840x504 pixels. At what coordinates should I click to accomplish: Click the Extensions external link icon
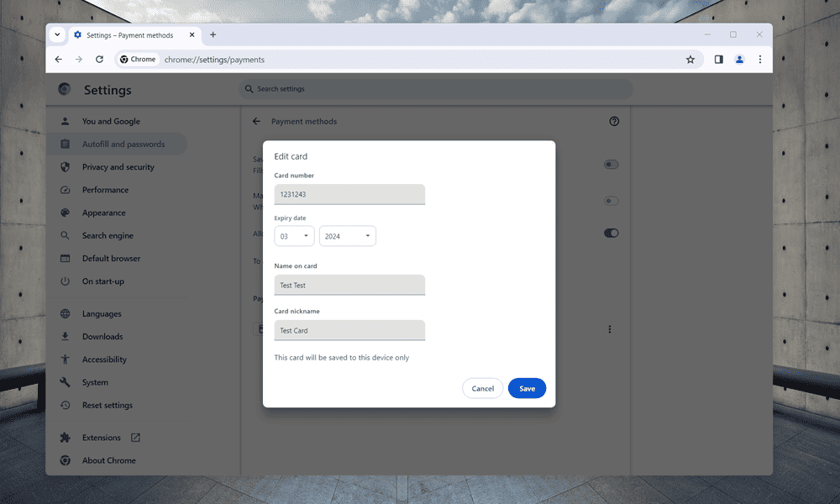(135, 438)
